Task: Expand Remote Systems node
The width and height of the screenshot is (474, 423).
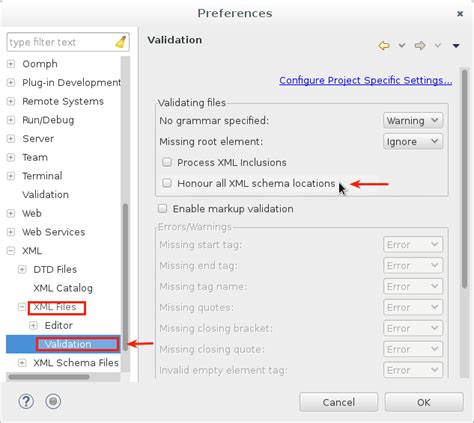Action: (11, 101)
